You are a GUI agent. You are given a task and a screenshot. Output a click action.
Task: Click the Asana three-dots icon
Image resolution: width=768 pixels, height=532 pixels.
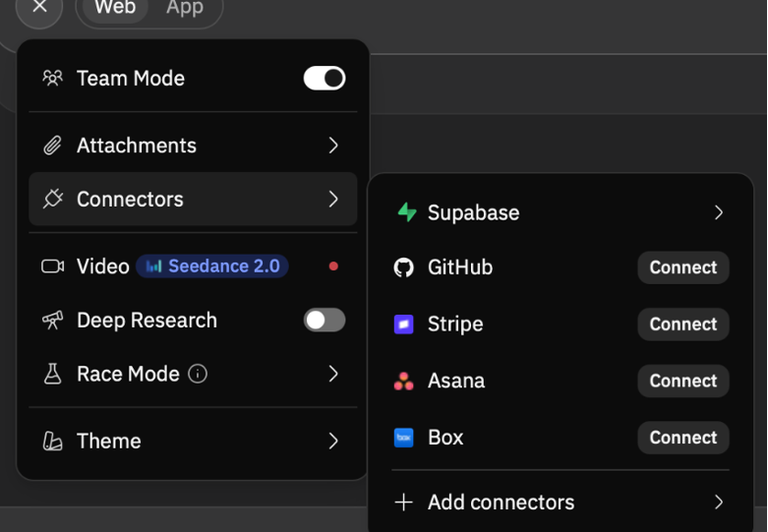pyautogui.click(x=403, y=382)
